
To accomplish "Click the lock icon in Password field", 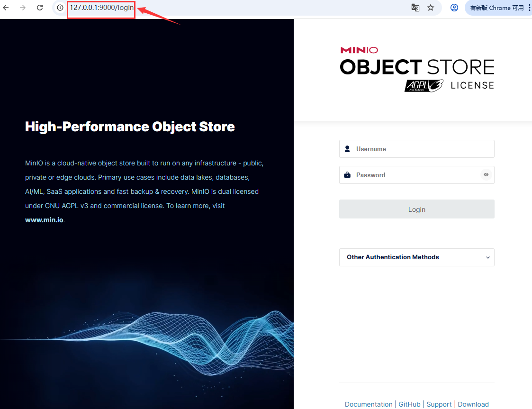I will click(347, 175).
